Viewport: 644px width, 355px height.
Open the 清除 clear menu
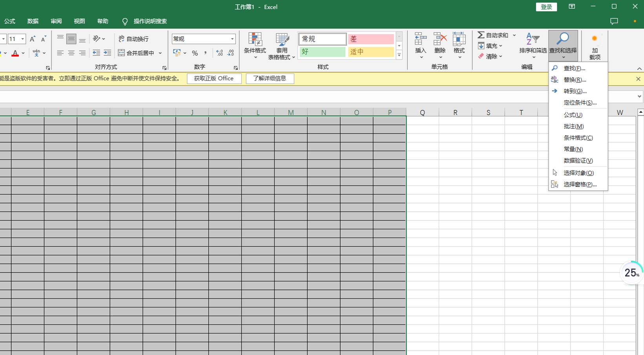tap(490, 57)
